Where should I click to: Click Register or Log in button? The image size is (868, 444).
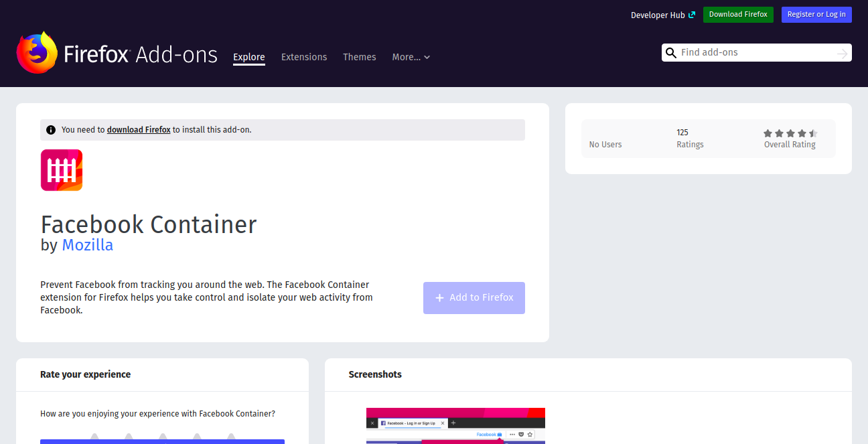point(816,15)
